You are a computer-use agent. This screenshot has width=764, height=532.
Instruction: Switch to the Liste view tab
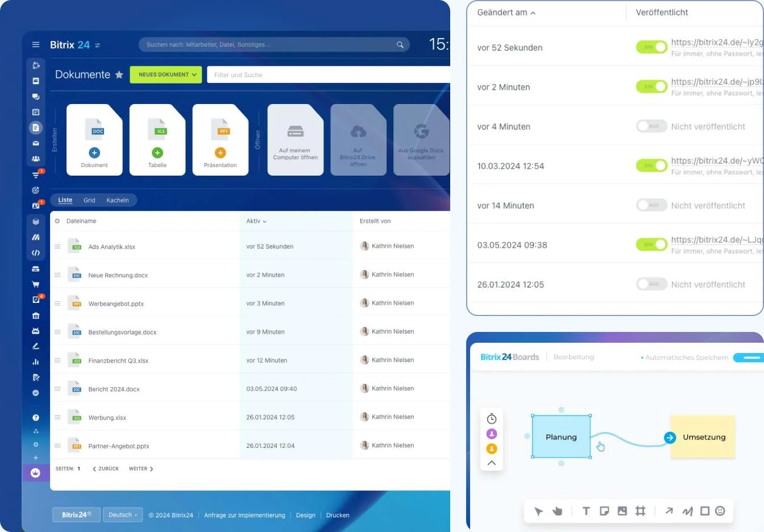tap(65, 200)
